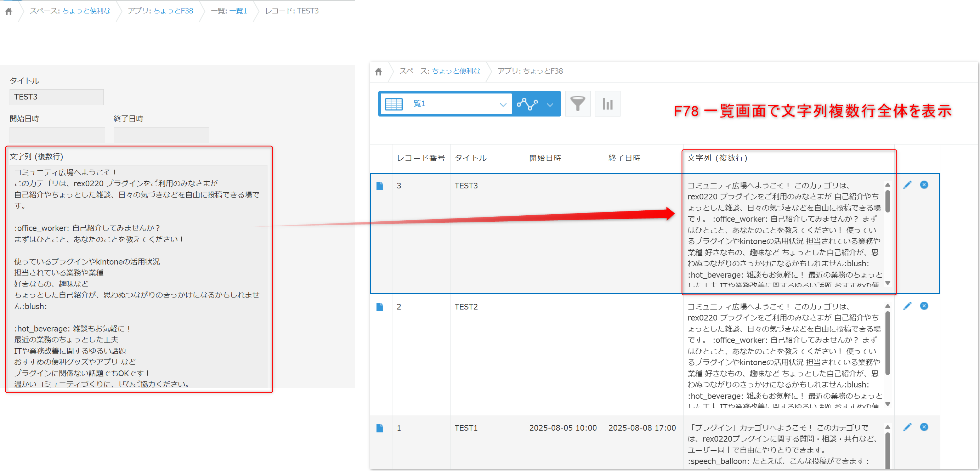Open the bar chart aggregate icon

[607, 104]
